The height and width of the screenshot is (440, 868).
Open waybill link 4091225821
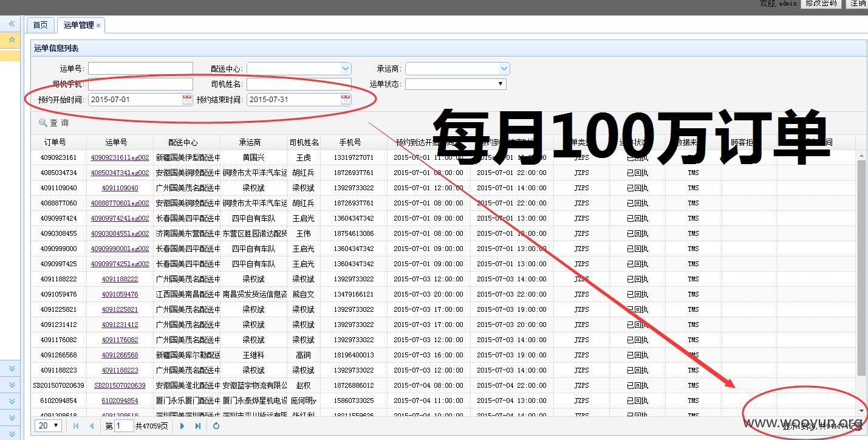click(120, 309)
